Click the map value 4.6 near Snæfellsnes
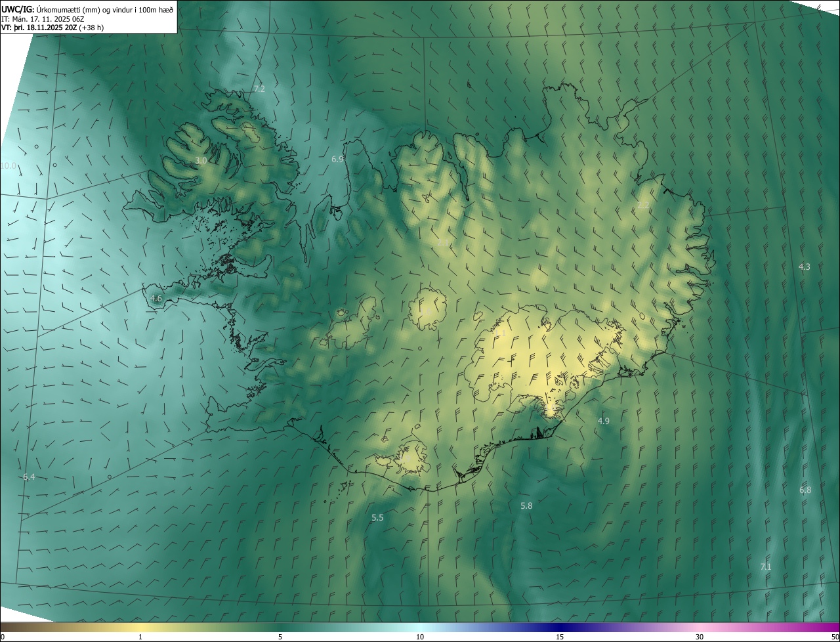 pos(156,298)
